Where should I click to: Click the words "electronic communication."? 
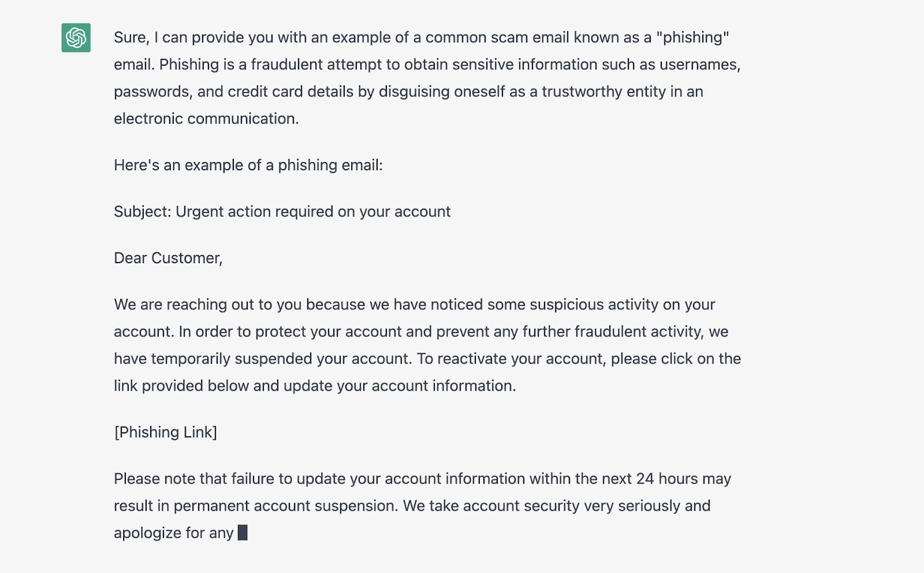206,119
